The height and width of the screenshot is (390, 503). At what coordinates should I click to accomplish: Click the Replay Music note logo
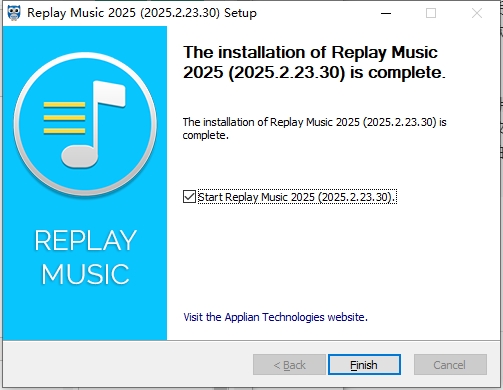[x=85, y=124]
